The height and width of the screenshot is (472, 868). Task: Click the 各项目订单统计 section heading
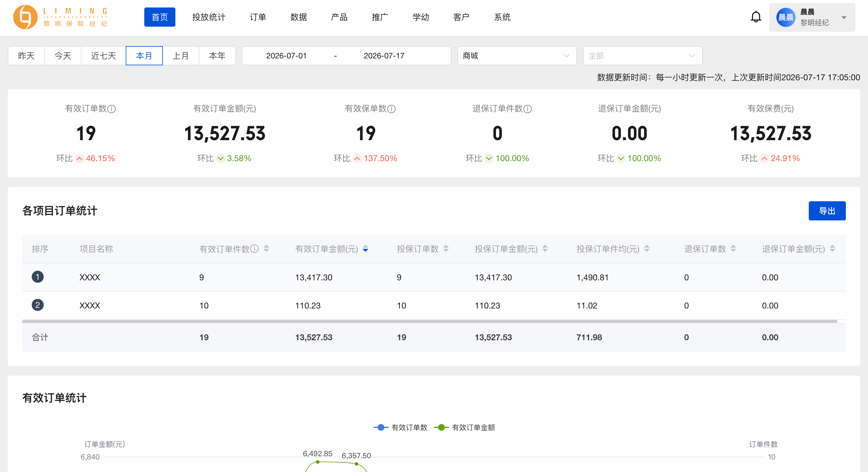(60, 211)
